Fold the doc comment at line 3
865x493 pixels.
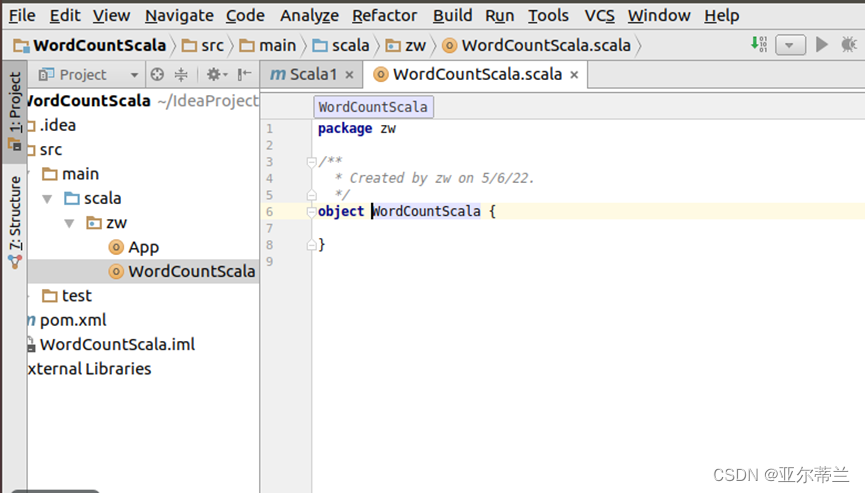coord(312,162)
